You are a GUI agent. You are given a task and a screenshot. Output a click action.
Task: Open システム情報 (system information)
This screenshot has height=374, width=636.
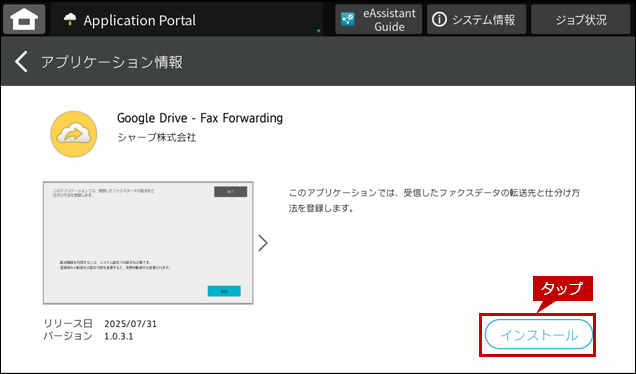(x=476, y=19)
